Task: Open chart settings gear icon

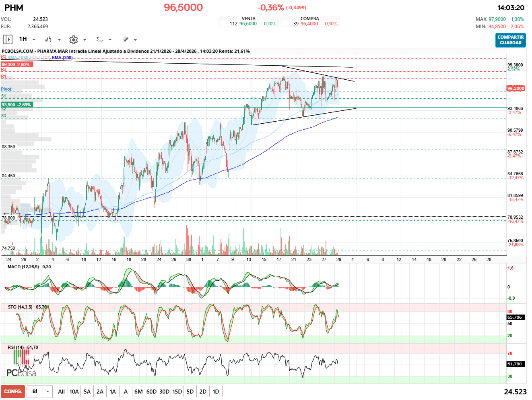Action: point(73,39)
